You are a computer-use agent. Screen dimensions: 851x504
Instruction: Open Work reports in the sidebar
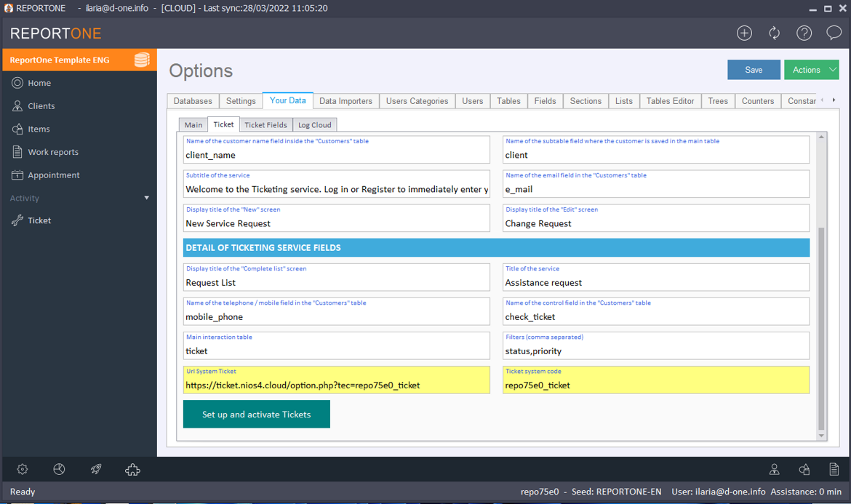coord(53,152)
